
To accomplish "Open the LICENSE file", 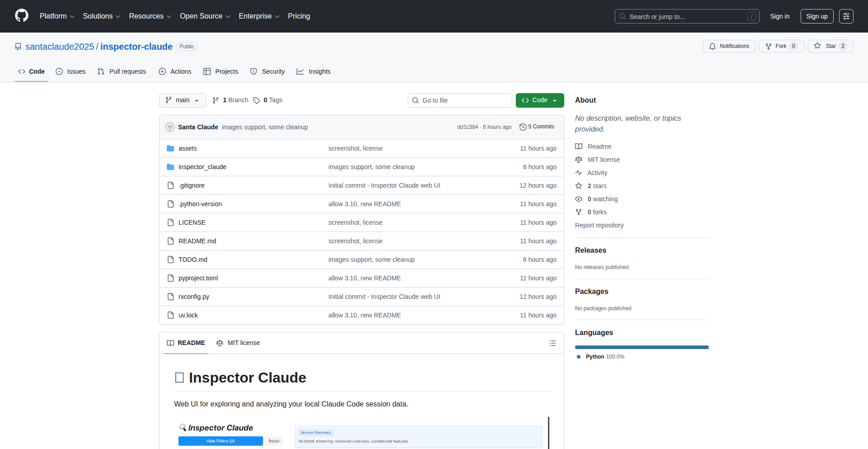I will pyautogui.click(x=192, y=222).
